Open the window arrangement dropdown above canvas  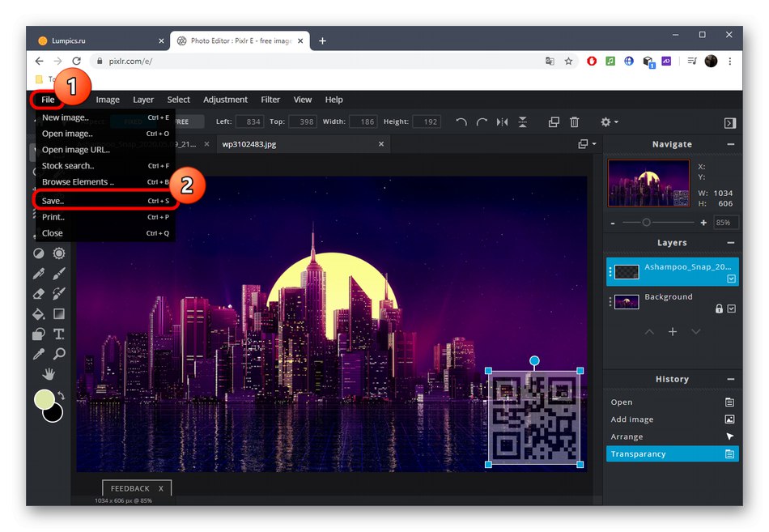(x=587, y=144)
